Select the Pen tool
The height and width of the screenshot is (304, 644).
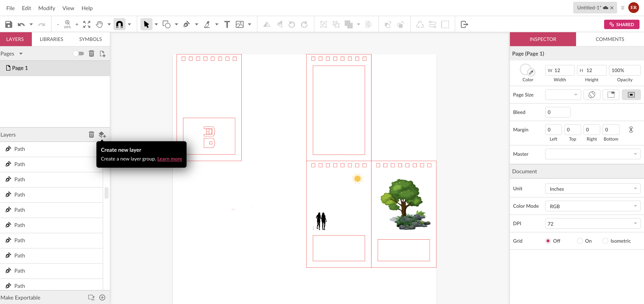coord(187,24)
